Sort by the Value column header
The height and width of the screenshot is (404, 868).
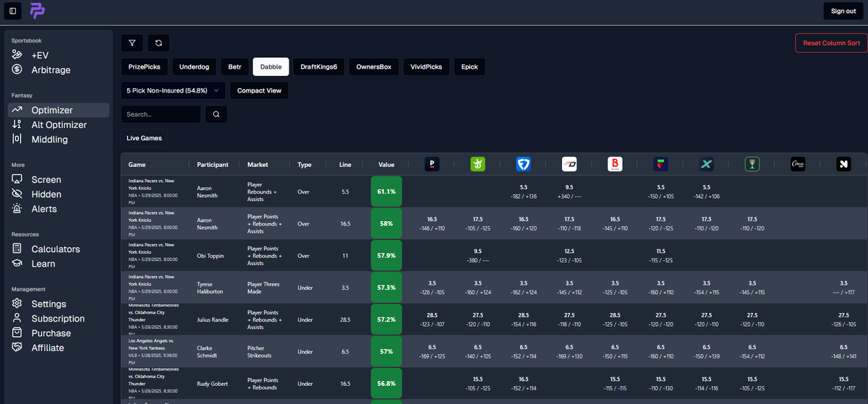(386, 164)
